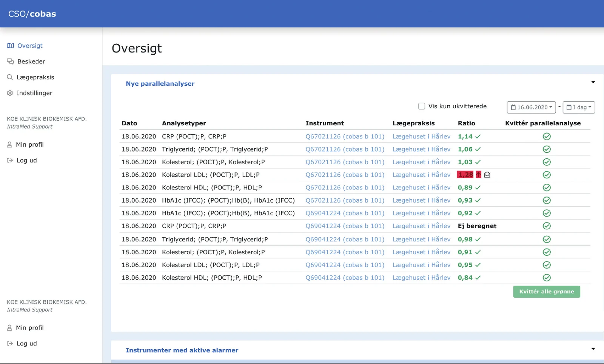This screenshot has height=364, width=604.
Task: Open the lower Min profil link
Action: pyautogui.click(x=25, y=328)
